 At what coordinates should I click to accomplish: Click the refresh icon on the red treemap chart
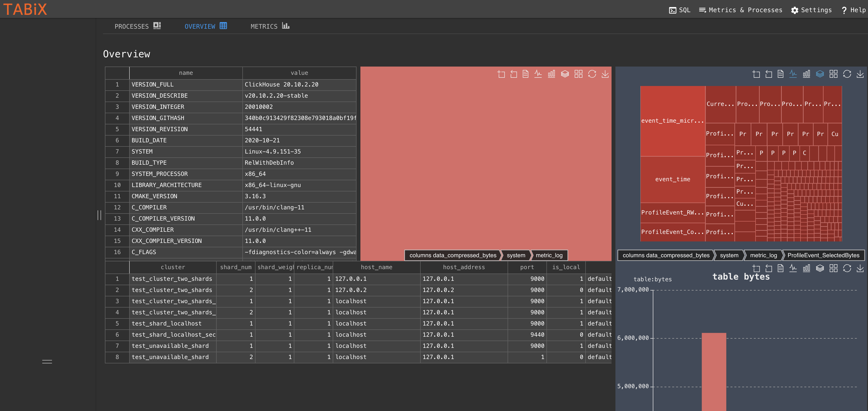point(592,74)
